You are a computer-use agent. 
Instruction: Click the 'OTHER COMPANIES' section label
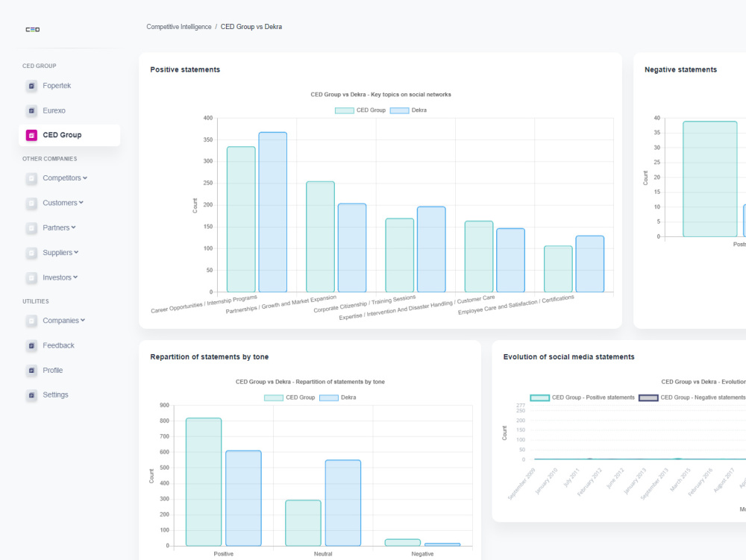point(49,159)
